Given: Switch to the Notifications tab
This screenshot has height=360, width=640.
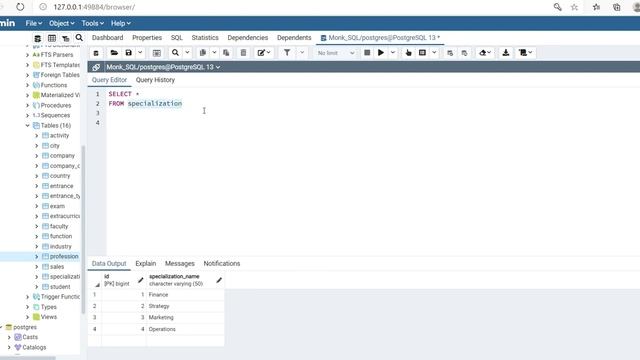Looking at the screenshot, I should point(222,264).
